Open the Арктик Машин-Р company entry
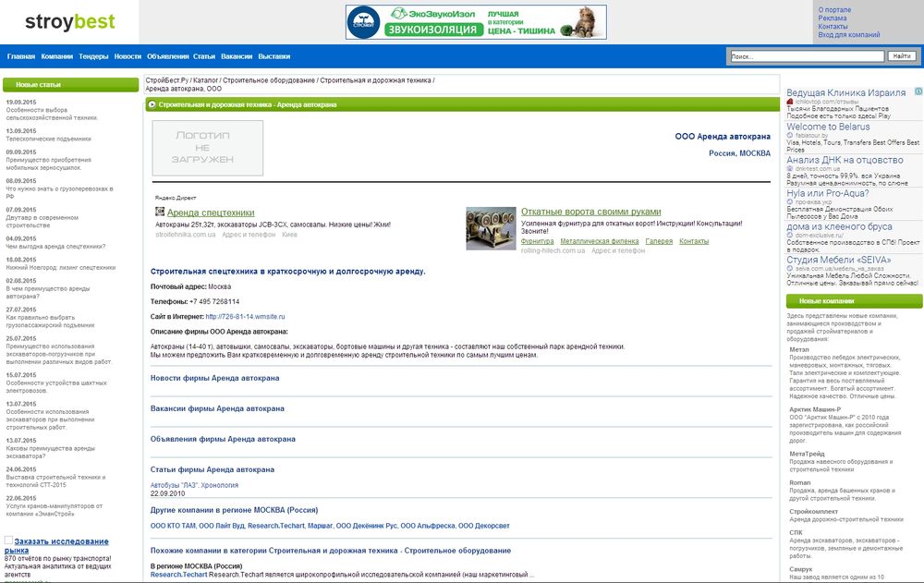Image resolution: width=924 pixels, height=583 pixels. click(815, 409)
